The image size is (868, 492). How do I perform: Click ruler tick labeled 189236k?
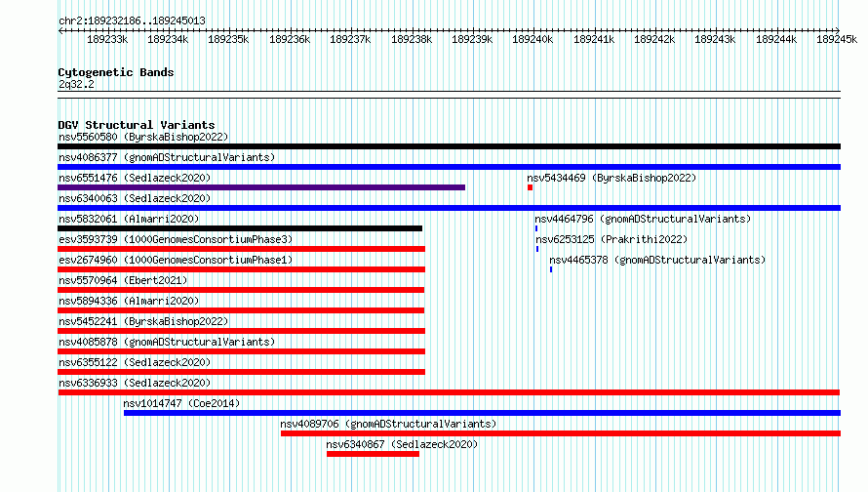coord(290,39)
